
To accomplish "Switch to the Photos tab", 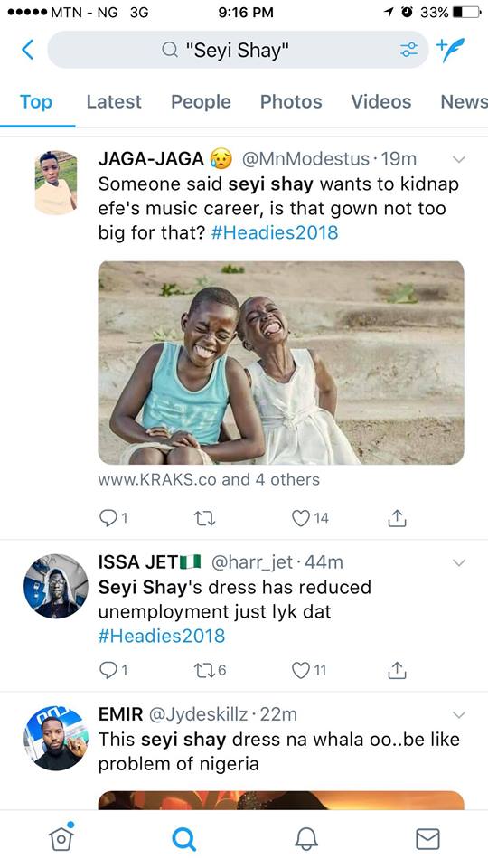I will click(291, 102).
